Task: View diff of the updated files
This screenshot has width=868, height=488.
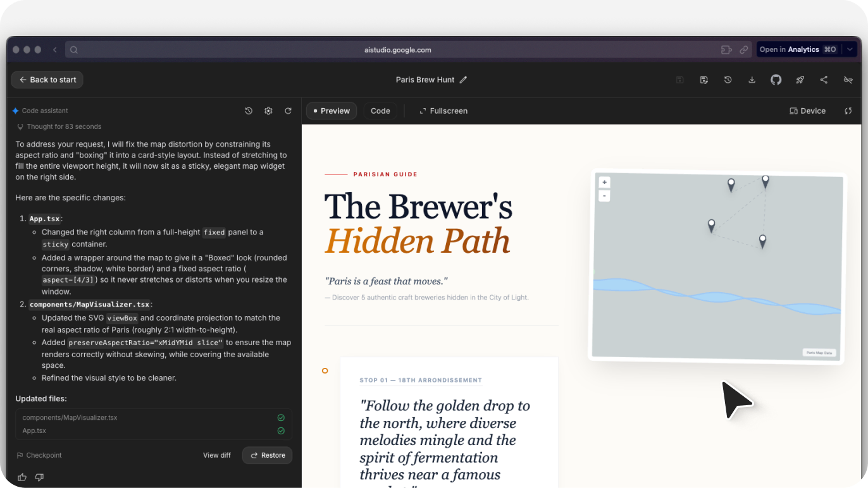Action: [217, 455]
